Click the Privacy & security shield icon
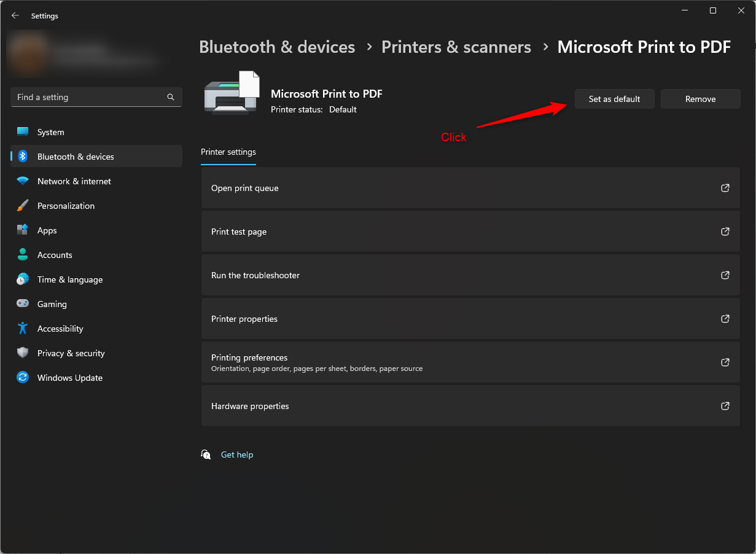This screenshot has height=554, width=756. pos(23,353)
